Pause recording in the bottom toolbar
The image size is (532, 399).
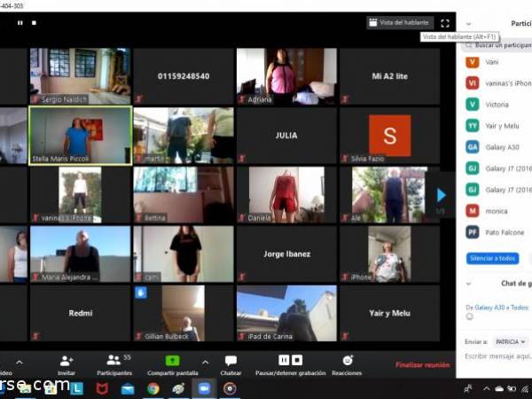(284, 360)
